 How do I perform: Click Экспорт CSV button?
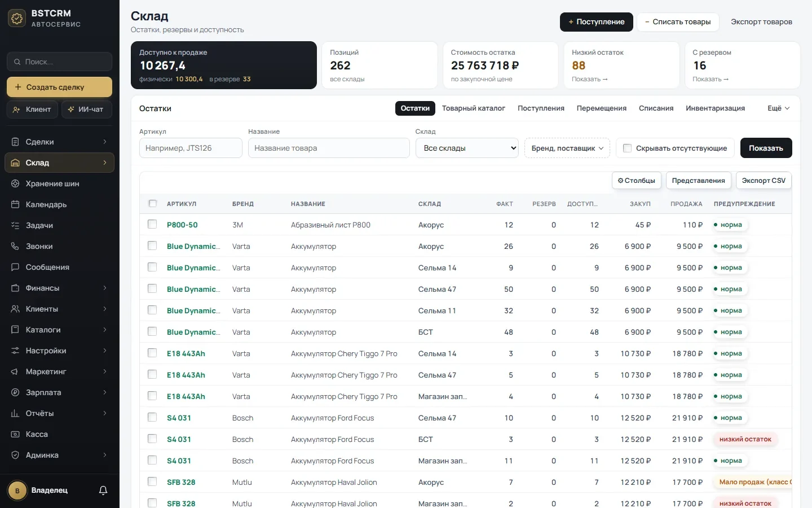[764, 181]
